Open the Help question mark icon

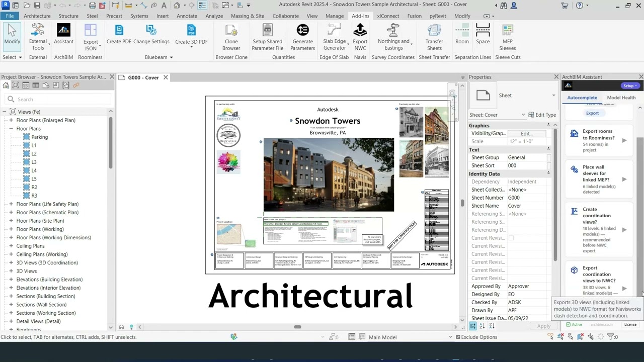click(580, 6)
